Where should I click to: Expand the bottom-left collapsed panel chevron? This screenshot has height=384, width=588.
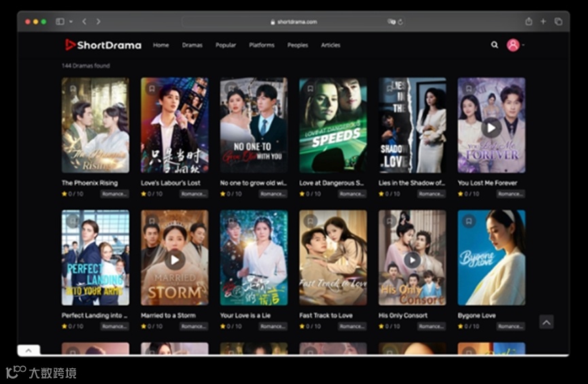tap(29, 350)
